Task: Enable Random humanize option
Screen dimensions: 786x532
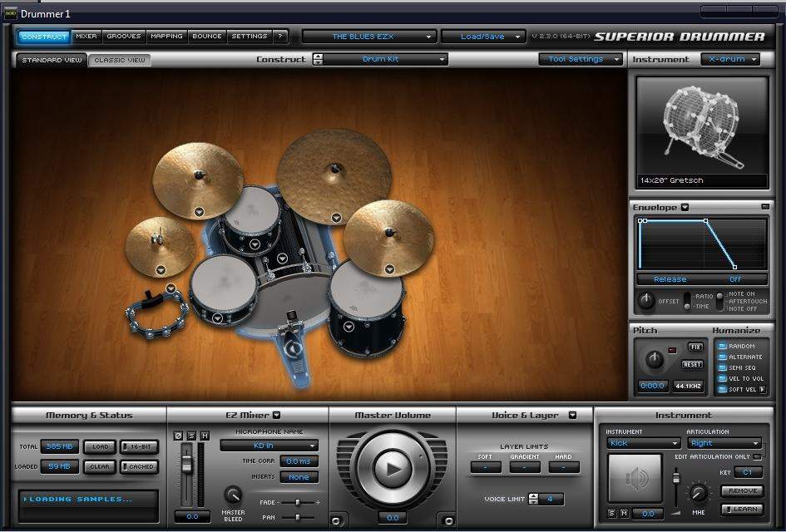Action: [722, 346]
